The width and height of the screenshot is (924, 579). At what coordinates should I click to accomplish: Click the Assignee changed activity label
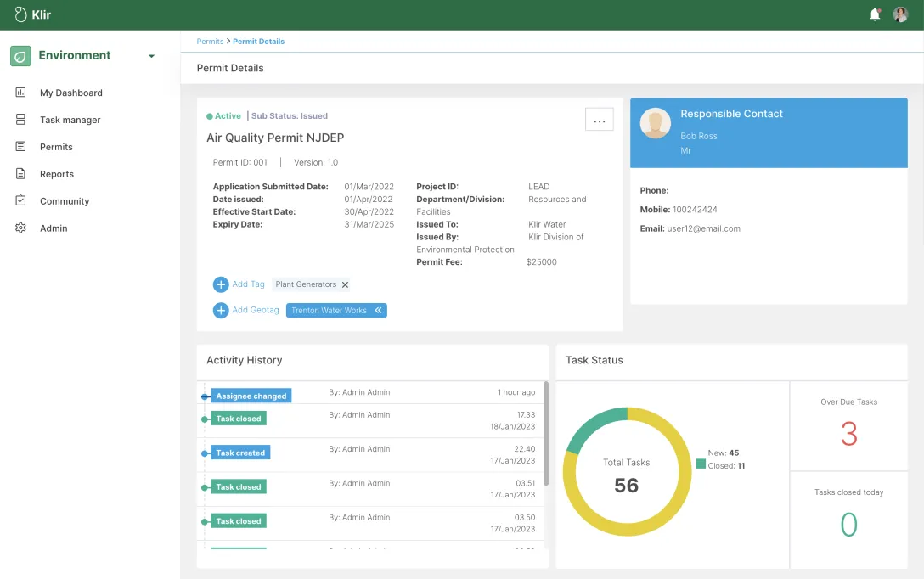(x=251, y=396)
